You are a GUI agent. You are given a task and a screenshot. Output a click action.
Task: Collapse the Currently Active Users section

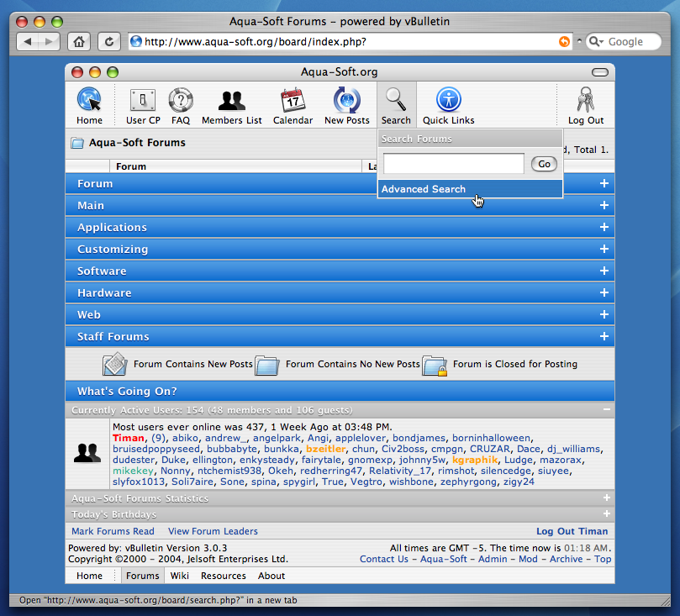(607, 409)
